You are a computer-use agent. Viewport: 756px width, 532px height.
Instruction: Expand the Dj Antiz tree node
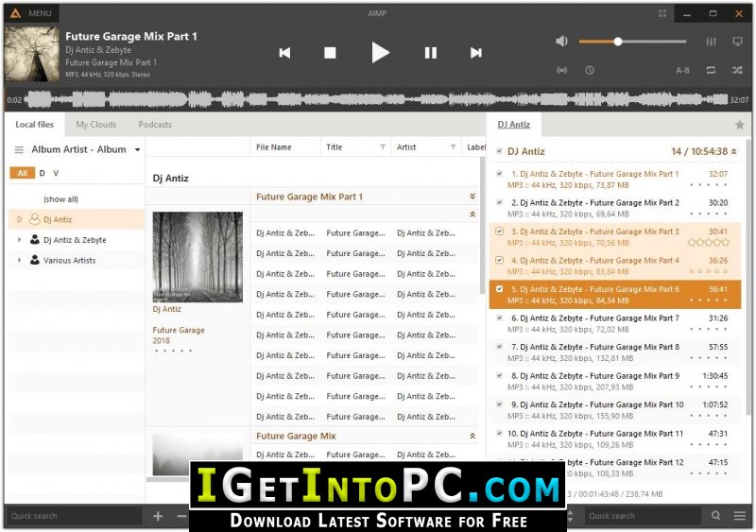[19, 219]
